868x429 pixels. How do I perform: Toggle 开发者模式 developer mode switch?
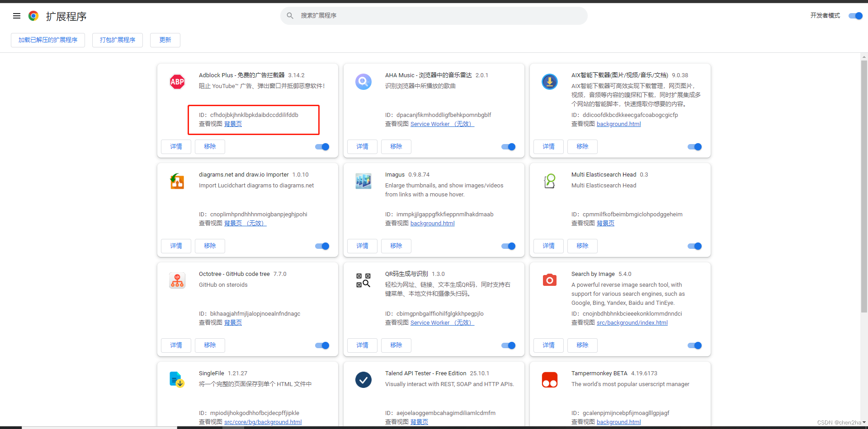pyautogui.click(x=855, y=16)
